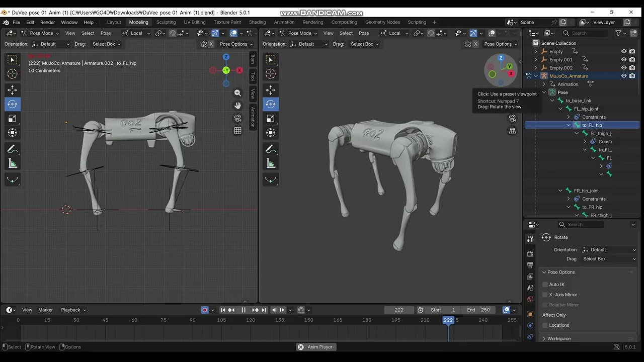Enable the X-Axis Mirror checkbox

(545, 295)
